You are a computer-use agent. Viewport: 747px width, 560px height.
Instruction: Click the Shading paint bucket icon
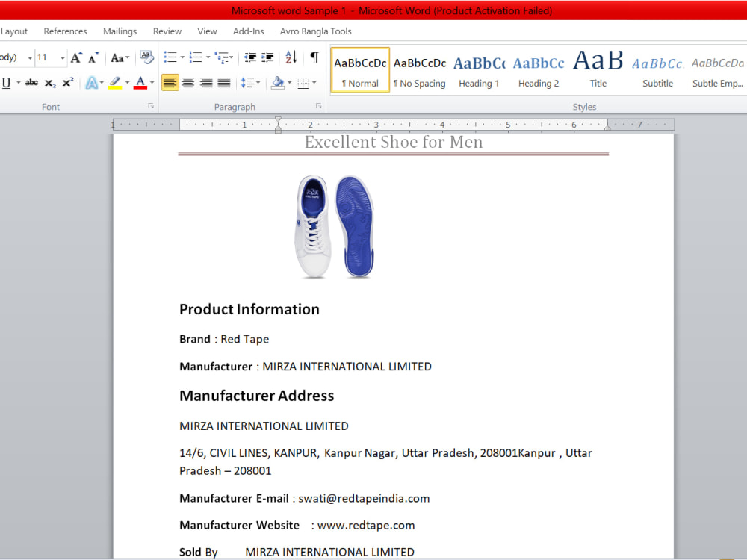(278, 83)
